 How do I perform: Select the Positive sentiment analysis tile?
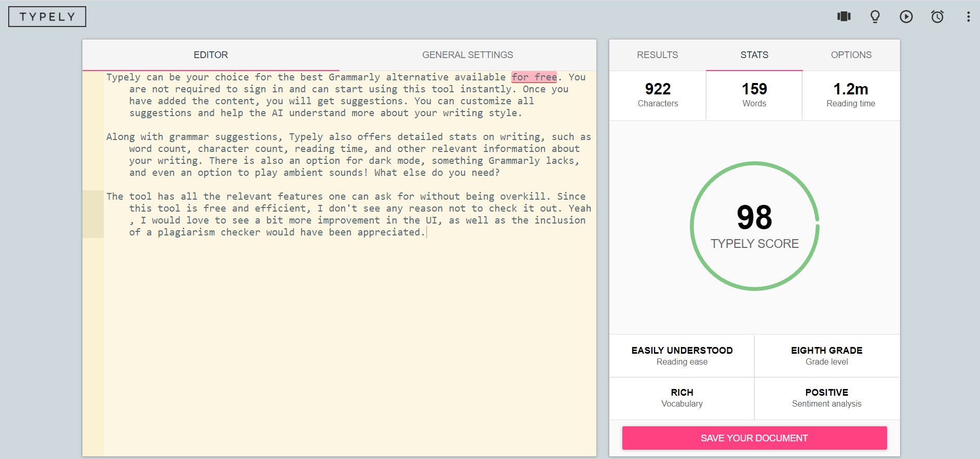(x=826, y=398)
